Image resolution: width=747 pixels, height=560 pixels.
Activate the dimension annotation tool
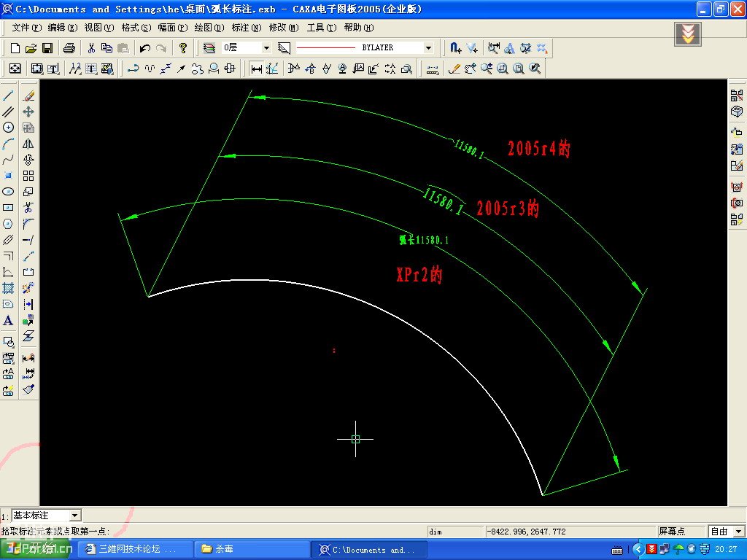(256, 69)
